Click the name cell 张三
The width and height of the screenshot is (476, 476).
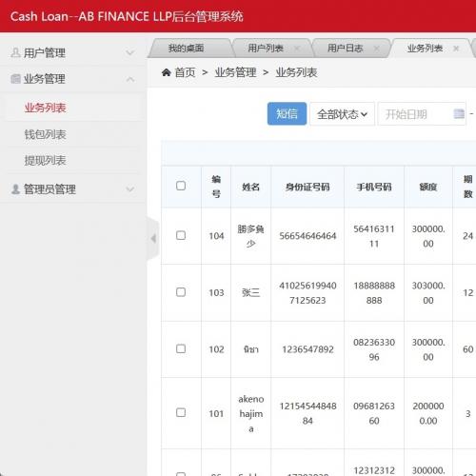(250, 292)
